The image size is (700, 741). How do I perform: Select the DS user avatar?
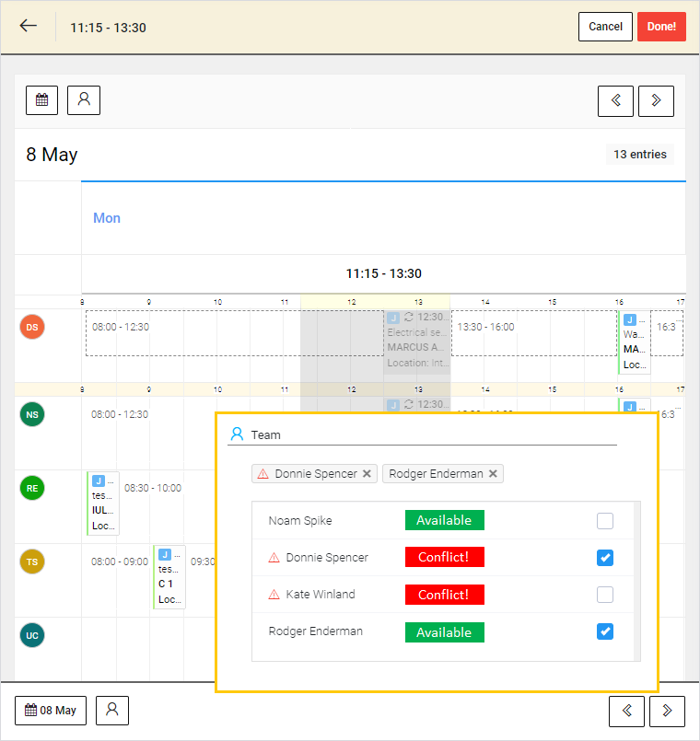pyautogui.click(x=32, y=327)
